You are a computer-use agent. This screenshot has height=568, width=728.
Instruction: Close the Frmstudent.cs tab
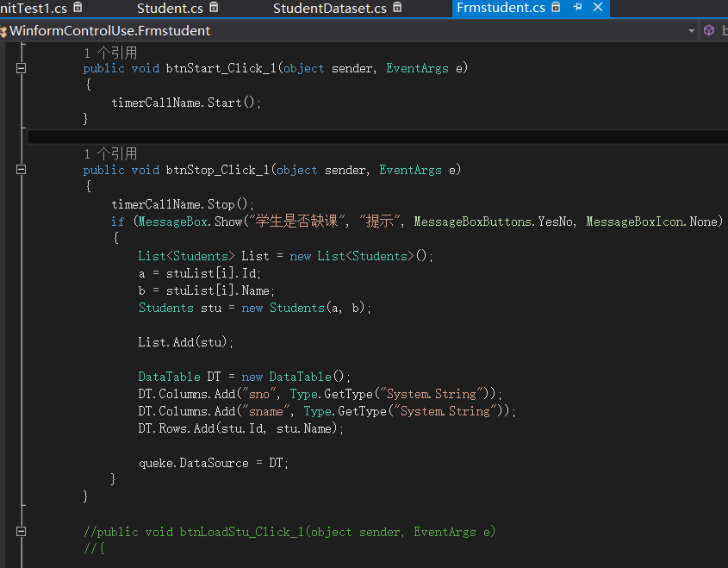pyautogui.click(x=598, y=7)
